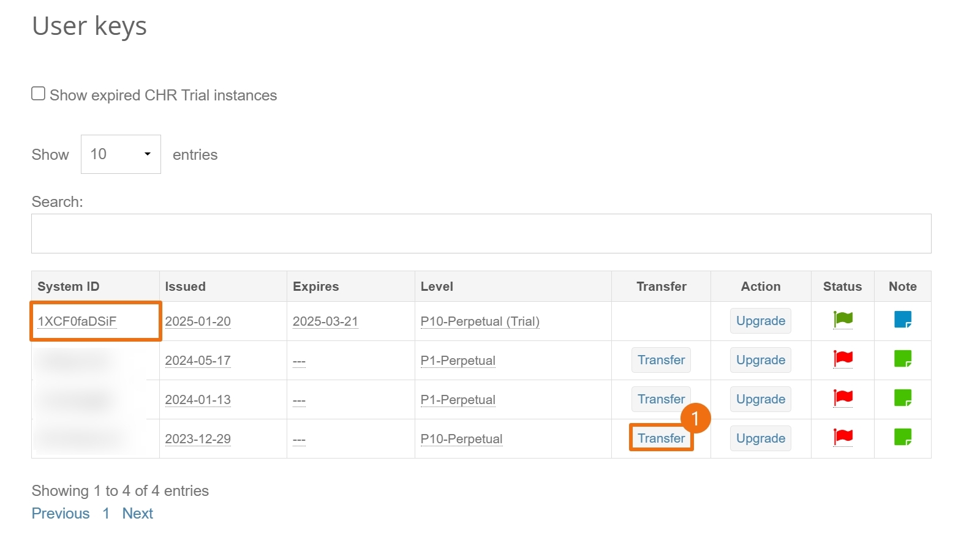The height and width of the screenshot is (551, 980).
Task: Click the red status flag in 2023-12-29 row
Action: (x=843, y=437)
